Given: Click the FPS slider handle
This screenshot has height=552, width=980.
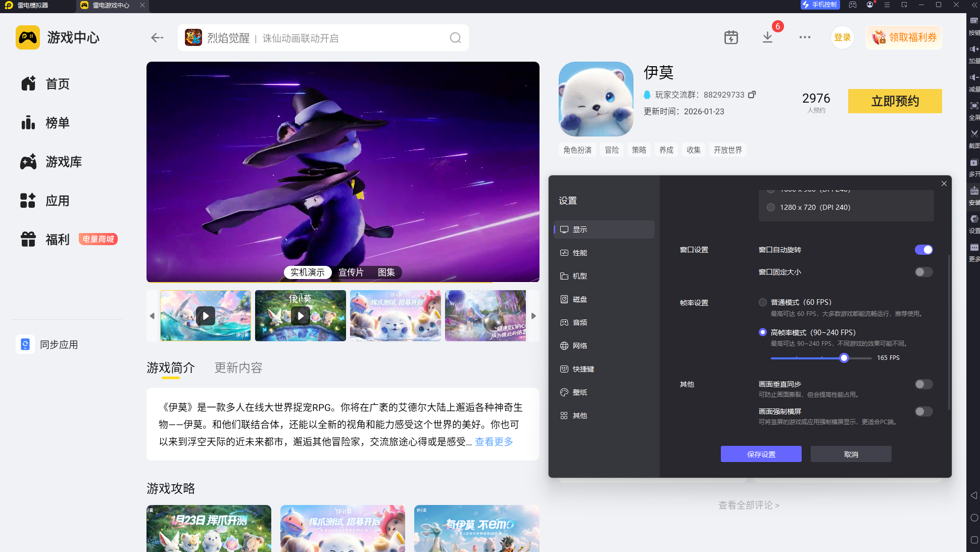Looking at the screenshot, I should (844, 358).
